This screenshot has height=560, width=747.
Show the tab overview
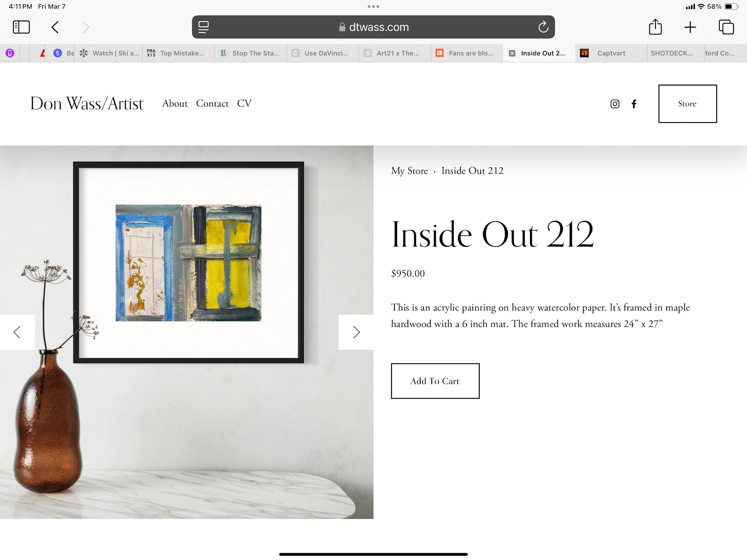(x=726, y=27)
